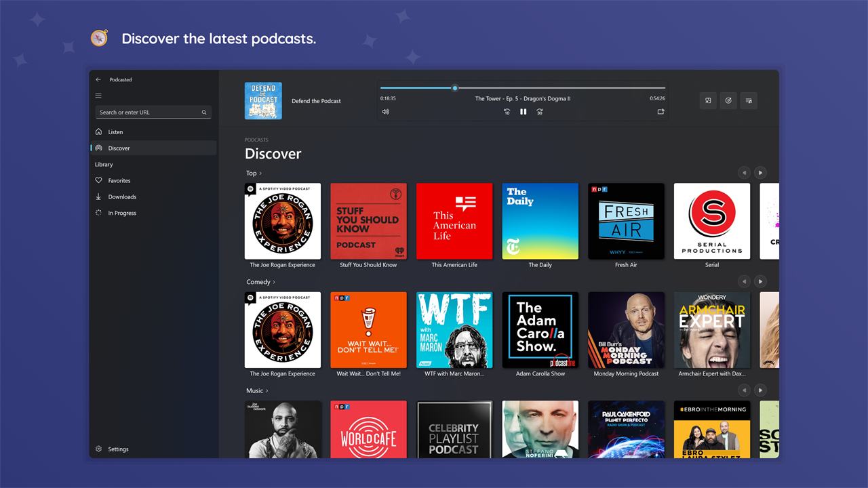868x488 pixels.
Task: Go back with the arrow beside Podcasted
Action: [x=98, y=79]
